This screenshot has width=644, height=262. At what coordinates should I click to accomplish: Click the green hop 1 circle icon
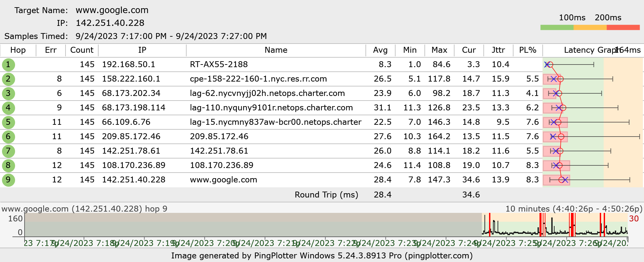tap(8, 65)
